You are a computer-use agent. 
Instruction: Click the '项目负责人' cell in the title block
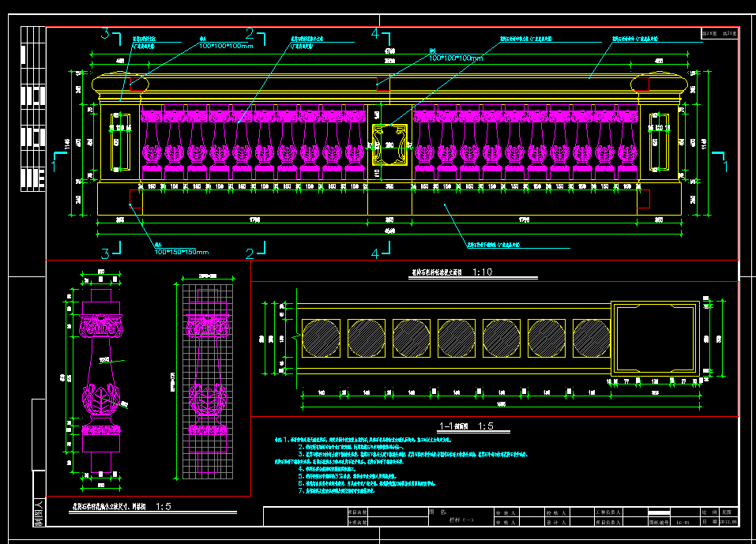click(x=608, y=523)
